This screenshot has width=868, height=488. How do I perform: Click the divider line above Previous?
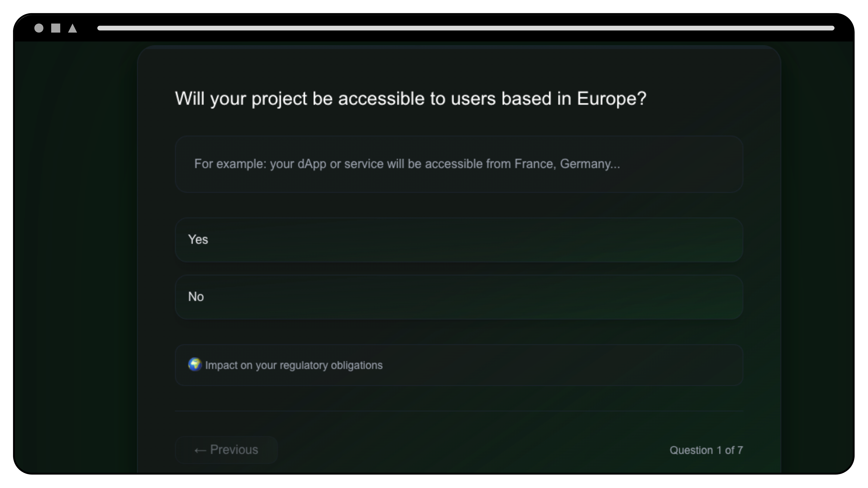pos(459,411)
